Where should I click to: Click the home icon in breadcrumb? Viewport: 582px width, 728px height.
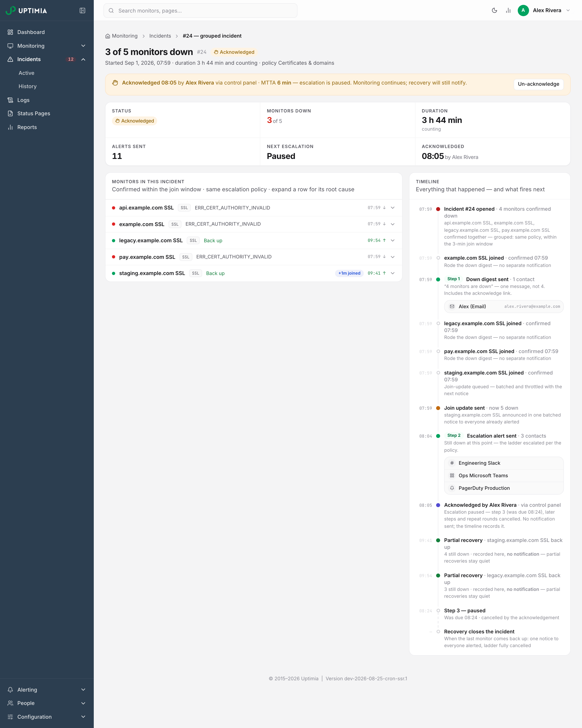(108, 36)
